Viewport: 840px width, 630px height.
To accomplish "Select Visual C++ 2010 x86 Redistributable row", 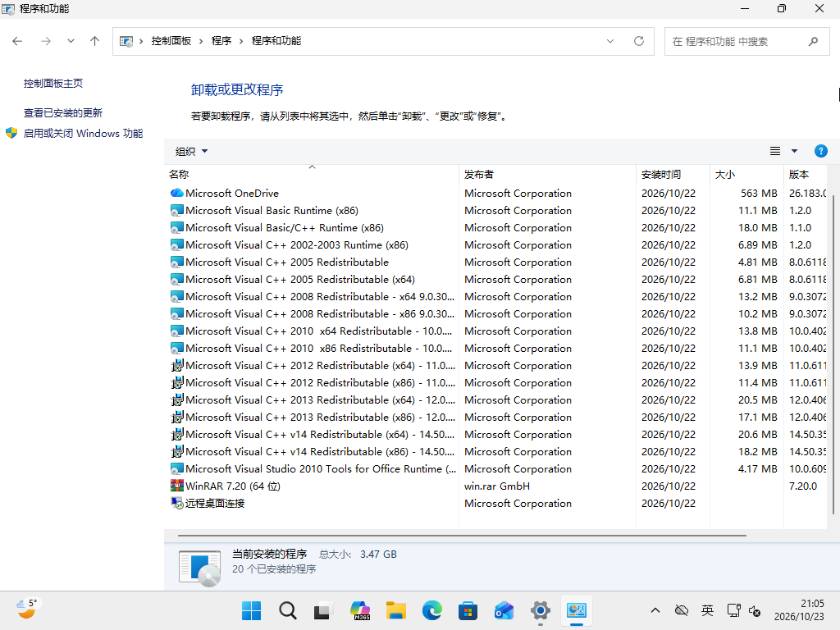I will click(x=497, y=348).
